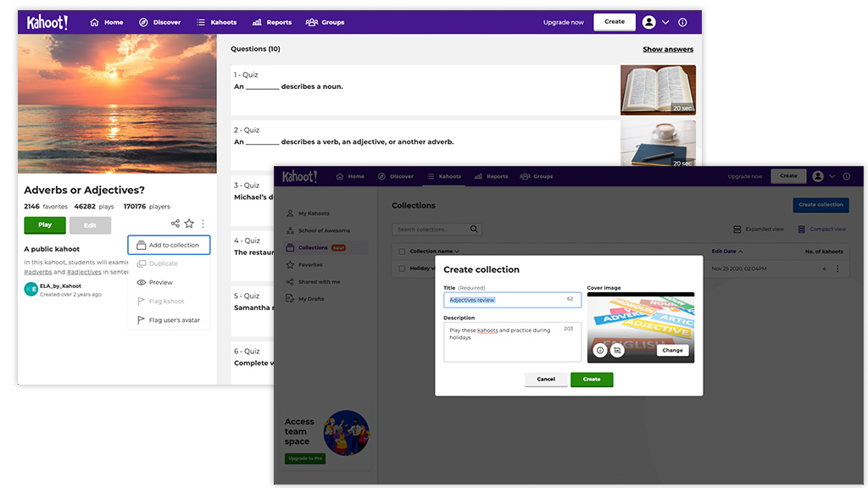The width and height of the screenshot is (868, 488).
Task: Click the crop icon on the cover image
Action: (617, 350)
